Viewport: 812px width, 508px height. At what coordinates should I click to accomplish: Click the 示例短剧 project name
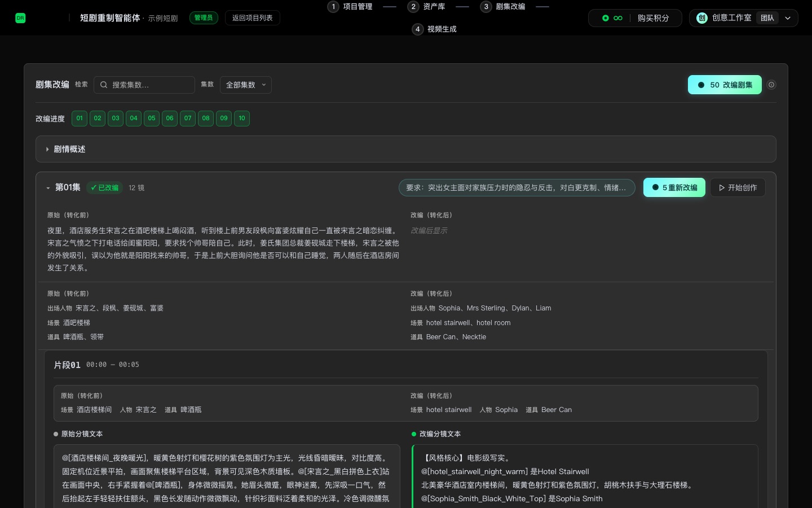163,19
